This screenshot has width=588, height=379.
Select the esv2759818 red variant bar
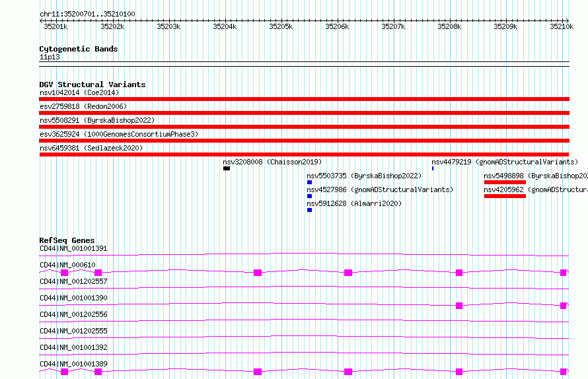304,113
